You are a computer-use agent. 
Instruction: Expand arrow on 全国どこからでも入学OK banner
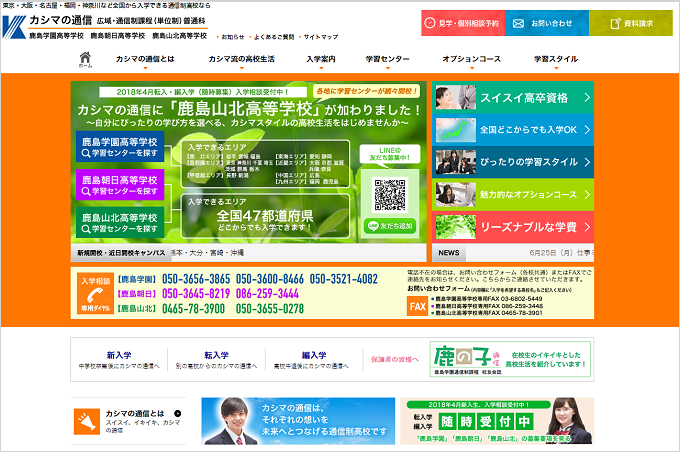[587, 130]
